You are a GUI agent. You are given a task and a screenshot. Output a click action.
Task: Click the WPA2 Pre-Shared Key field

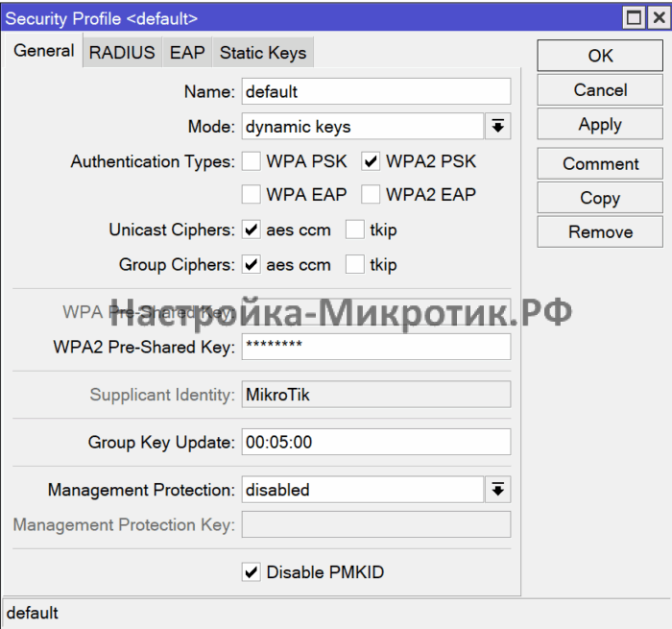pyautogui.click(x=375, y=347)
